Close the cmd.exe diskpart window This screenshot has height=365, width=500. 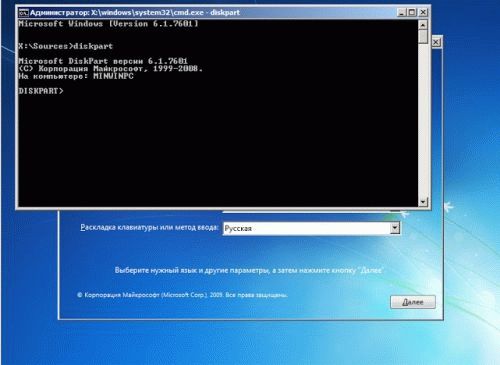[423, 12]
